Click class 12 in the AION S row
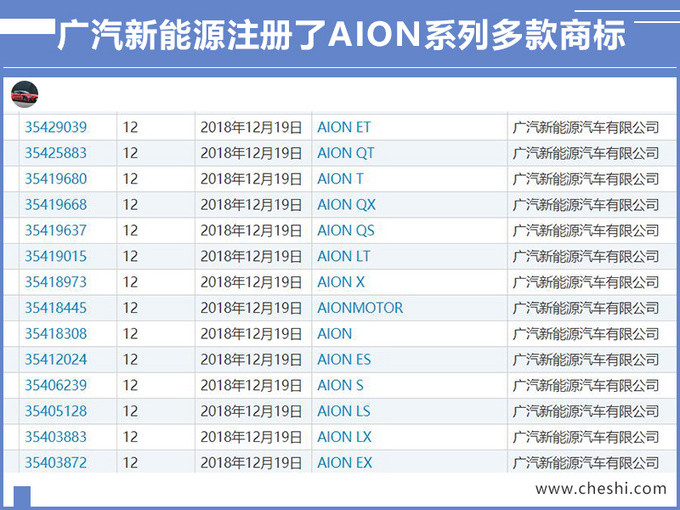The image size is (680, 510). coord(130,385)
